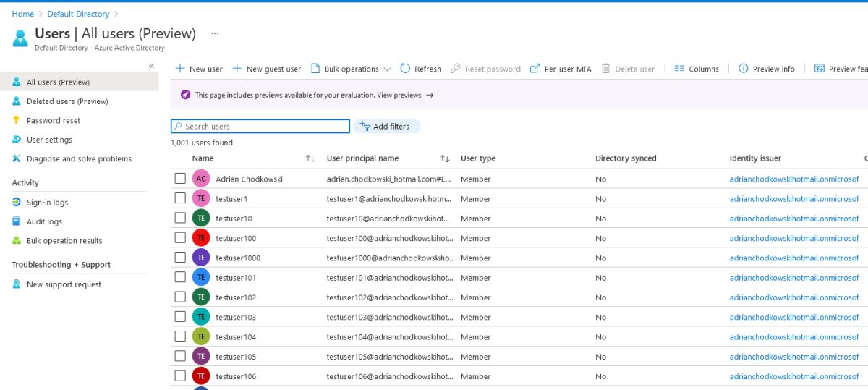
Task: Collapse the sidebar with double chevron
Action: (x=151, y=66)
